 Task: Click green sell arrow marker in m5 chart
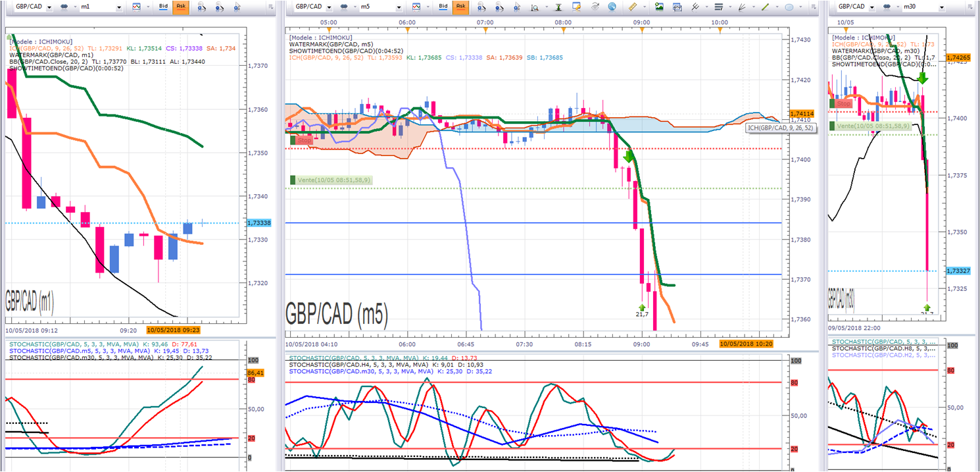tap(629, 157)
